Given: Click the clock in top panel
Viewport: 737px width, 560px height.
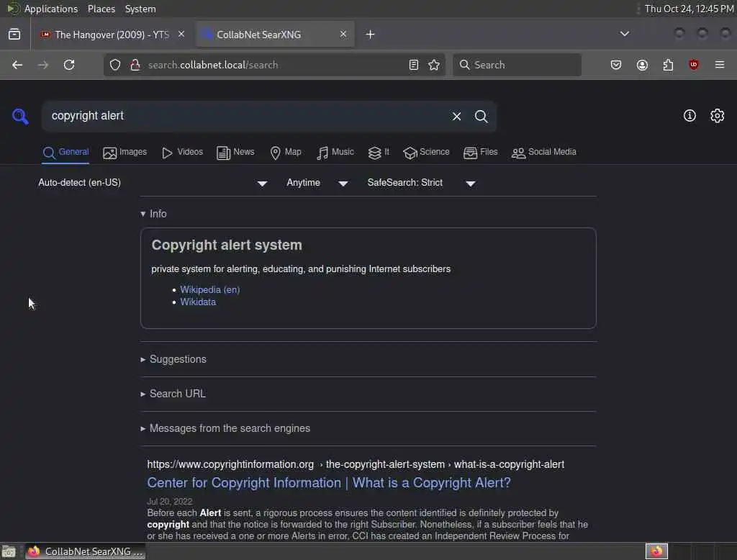Looking at the screenshot, I should click(689, 9).
